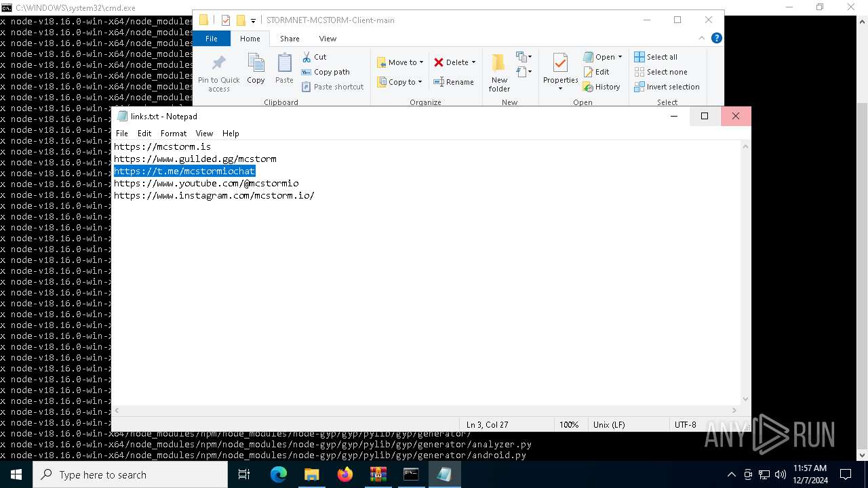This screenshot has height=488, width=868.
Task: Click History in the Explorer ribbon
Action: click(x=601, y=87)
